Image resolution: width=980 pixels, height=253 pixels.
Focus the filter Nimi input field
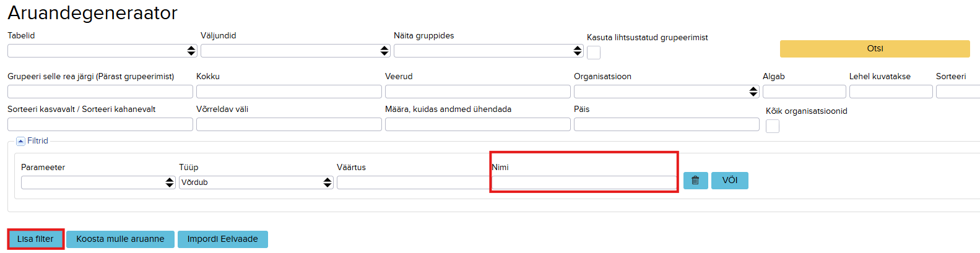coord(584,182)
